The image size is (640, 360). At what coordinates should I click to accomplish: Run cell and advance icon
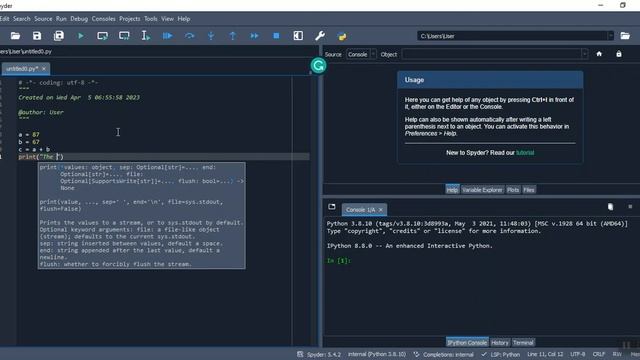124,36
